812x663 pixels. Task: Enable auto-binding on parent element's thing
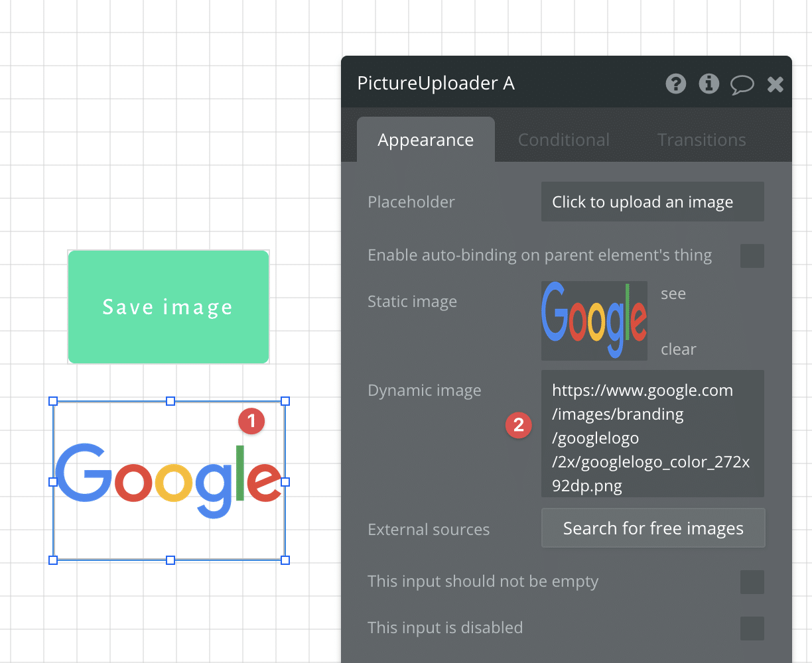pos(752,256)
